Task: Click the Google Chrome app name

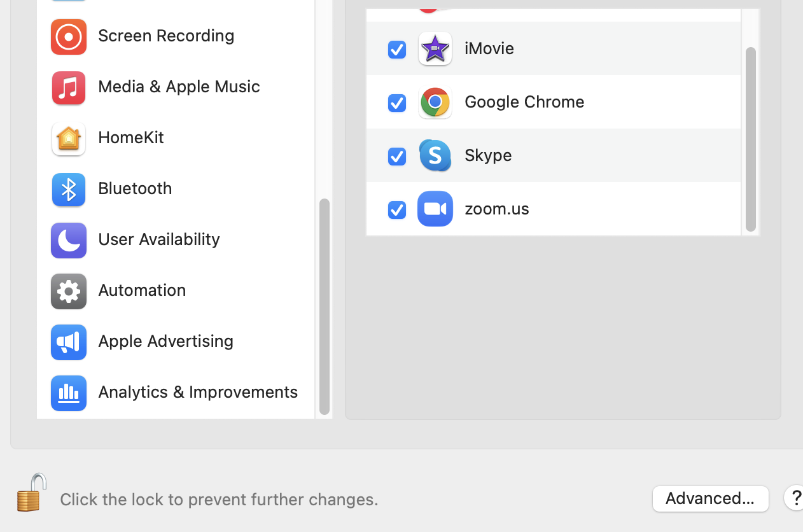Action: 524,102
